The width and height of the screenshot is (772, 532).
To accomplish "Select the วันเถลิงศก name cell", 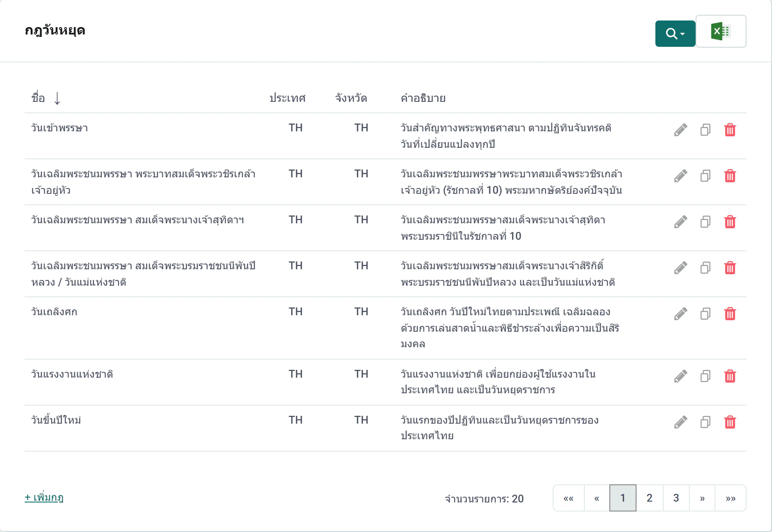I will pos(54,312).
